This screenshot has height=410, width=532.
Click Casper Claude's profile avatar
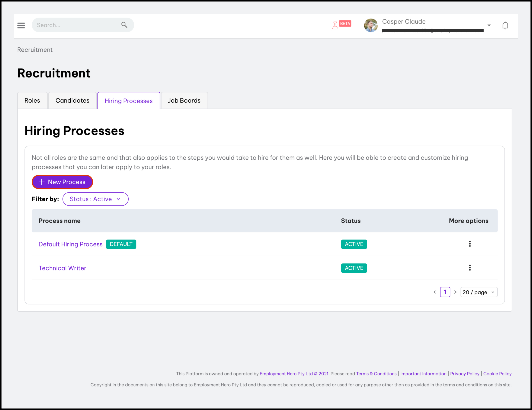pyautogui.click(x=371, y=25)
